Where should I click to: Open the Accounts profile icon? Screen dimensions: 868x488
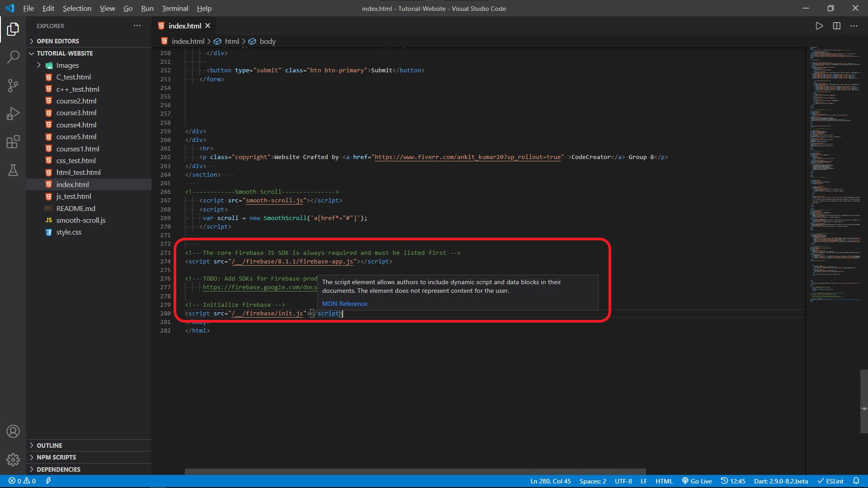coord(13,432)
